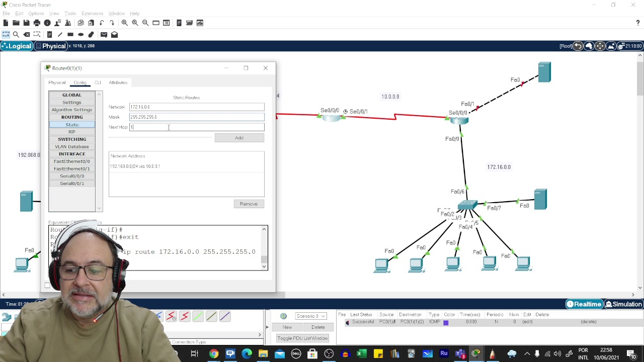Click the Print icon
This screenshot has height=362, width=644.
37,23
